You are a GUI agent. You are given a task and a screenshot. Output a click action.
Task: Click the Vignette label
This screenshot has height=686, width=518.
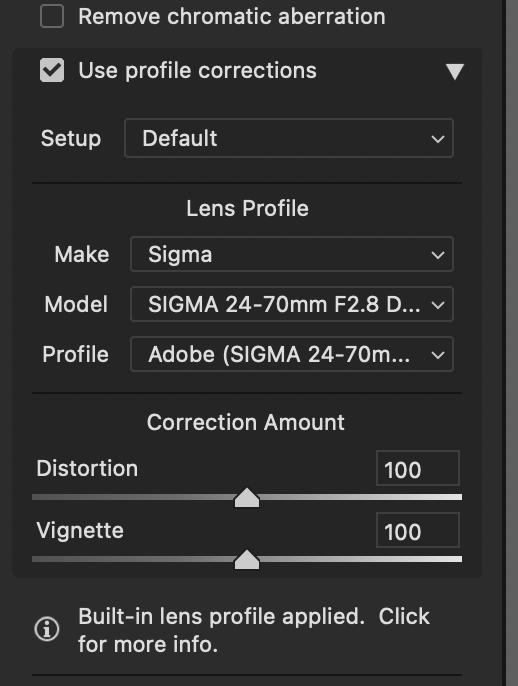(80, 531)
